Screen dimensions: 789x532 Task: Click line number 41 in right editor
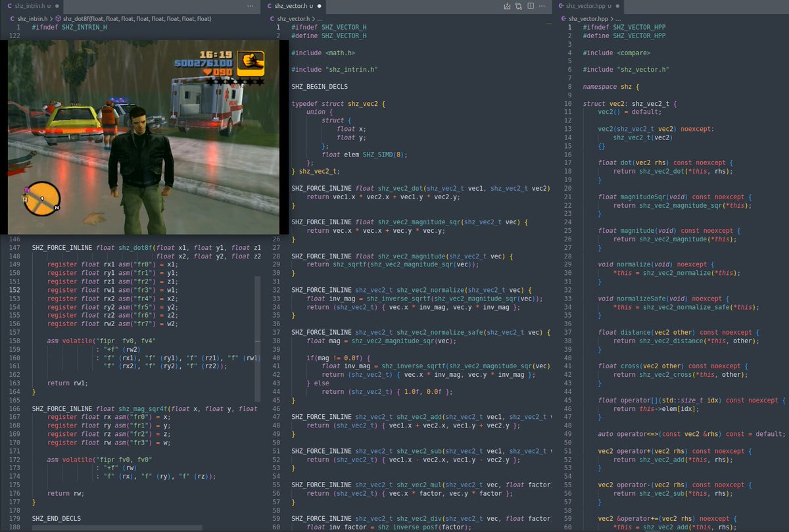pyautogui.click(x=568, y=366)
